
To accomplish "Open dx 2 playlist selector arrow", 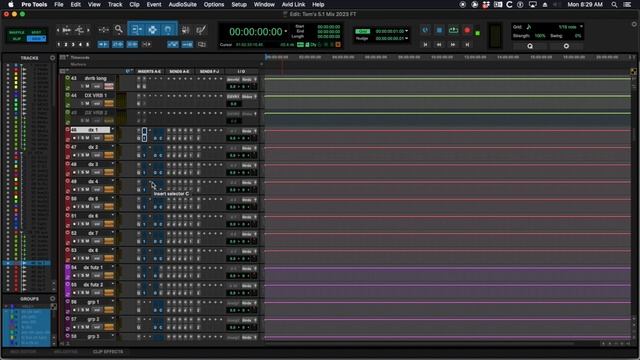I will [113, 147].
